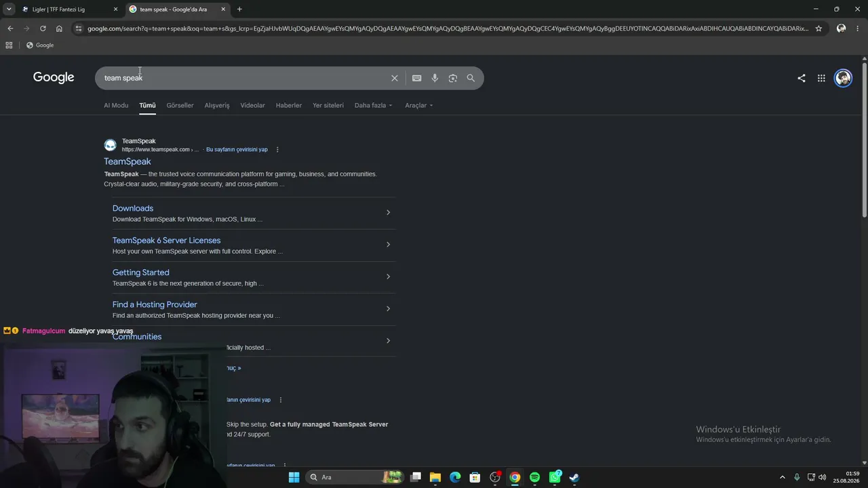This screenshot has width=868, height=488.
Task: Open Task View from the taskbar
Action: [416, 477]
